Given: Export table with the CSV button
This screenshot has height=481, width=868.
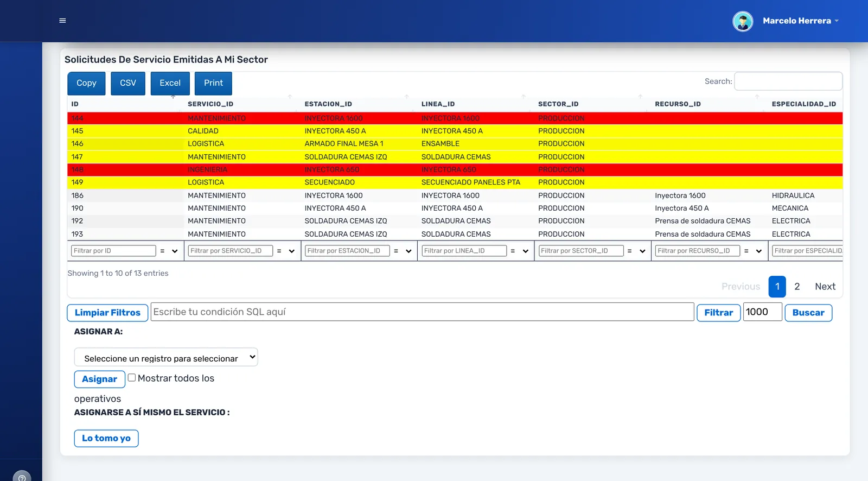Looking at the screenshot, I should pyautogui.click(x=128, y=83).
